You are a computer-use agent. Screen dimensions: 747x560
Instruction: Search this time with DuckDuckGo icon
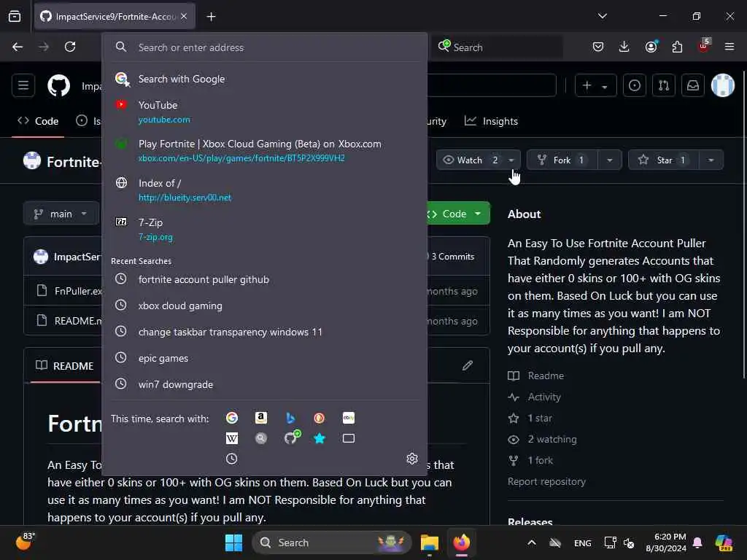320,418
